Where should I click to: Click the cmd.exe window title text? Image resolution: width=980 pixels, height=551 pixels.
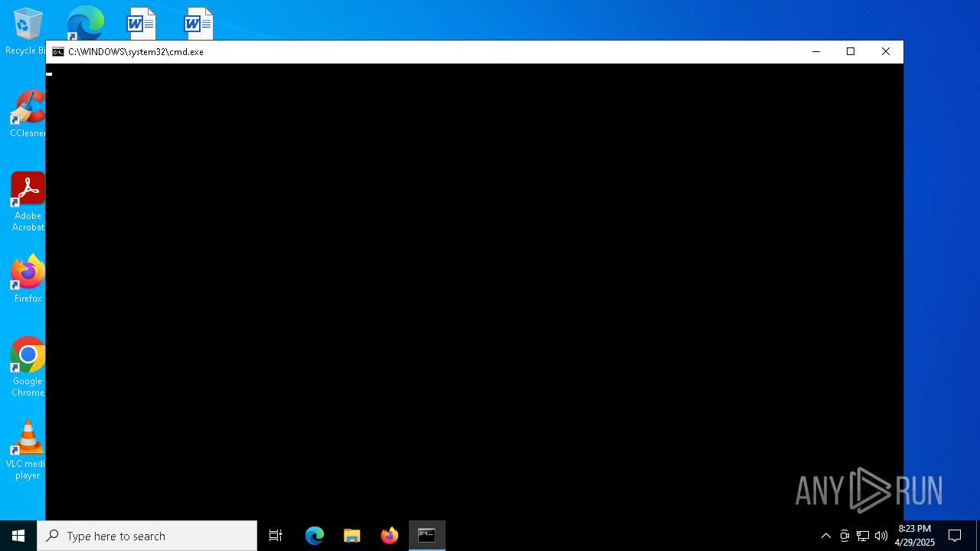tap(136, 52)
